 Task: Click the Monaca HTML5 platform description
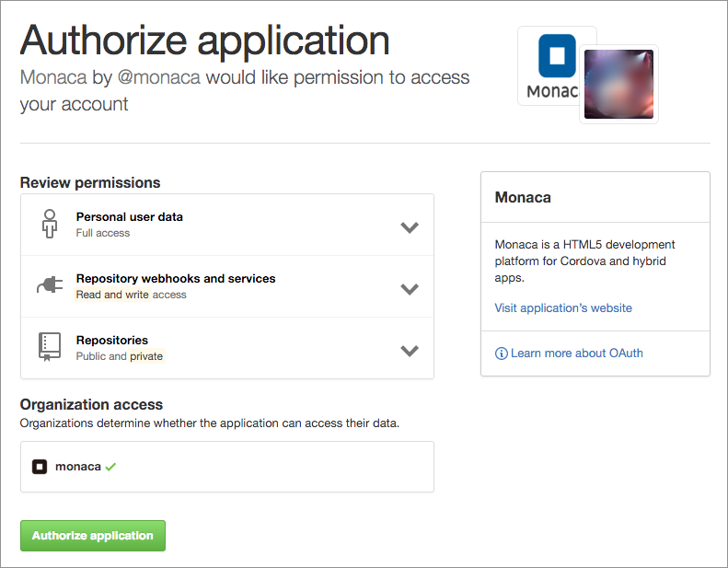[x=584, y=261]
